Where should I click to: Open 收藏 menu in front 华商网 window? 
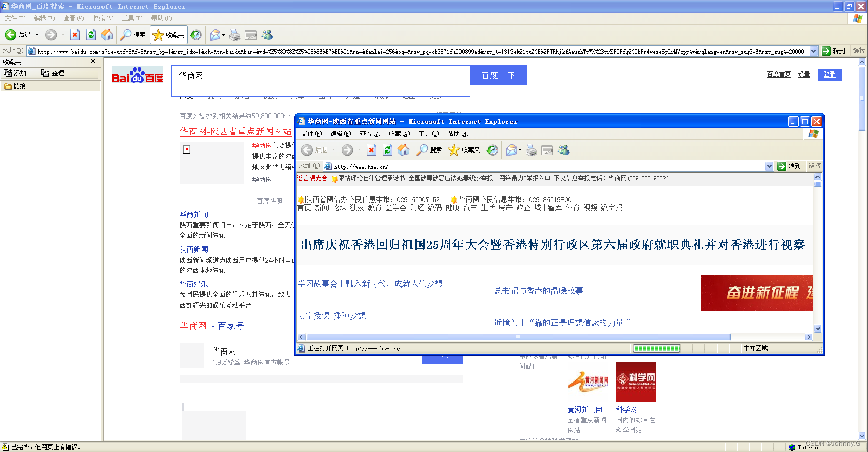[399, 134]
